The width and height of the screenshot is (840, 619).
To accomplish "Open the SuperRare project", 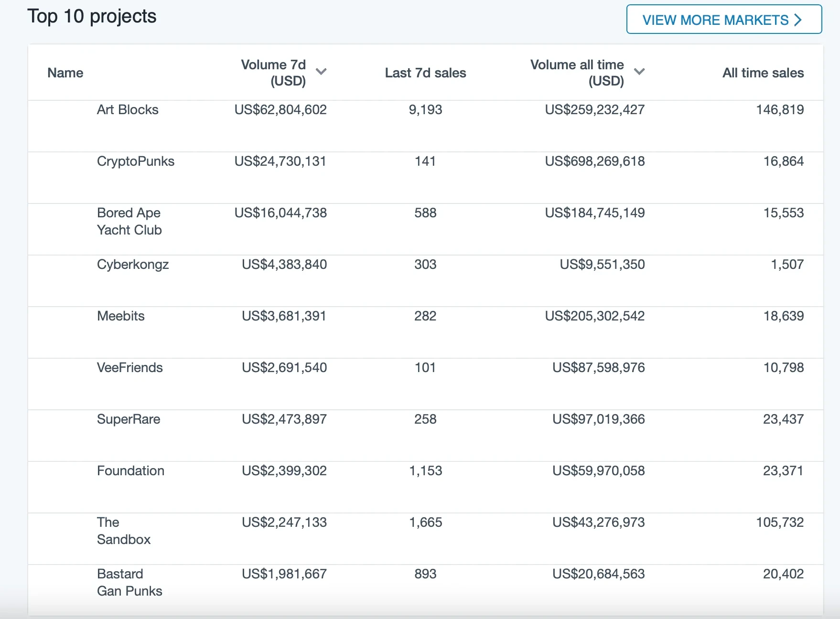I will tap(129, 419).
